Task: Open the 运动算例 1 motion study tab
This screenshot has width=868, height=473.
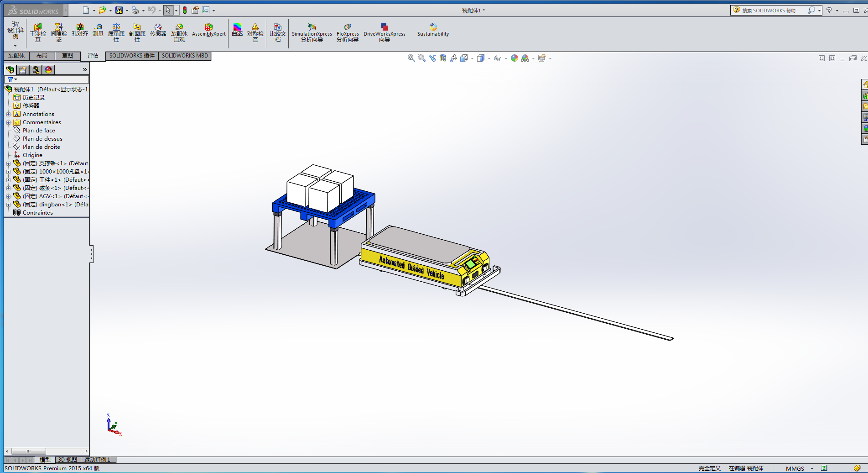Action: point(98,460)
